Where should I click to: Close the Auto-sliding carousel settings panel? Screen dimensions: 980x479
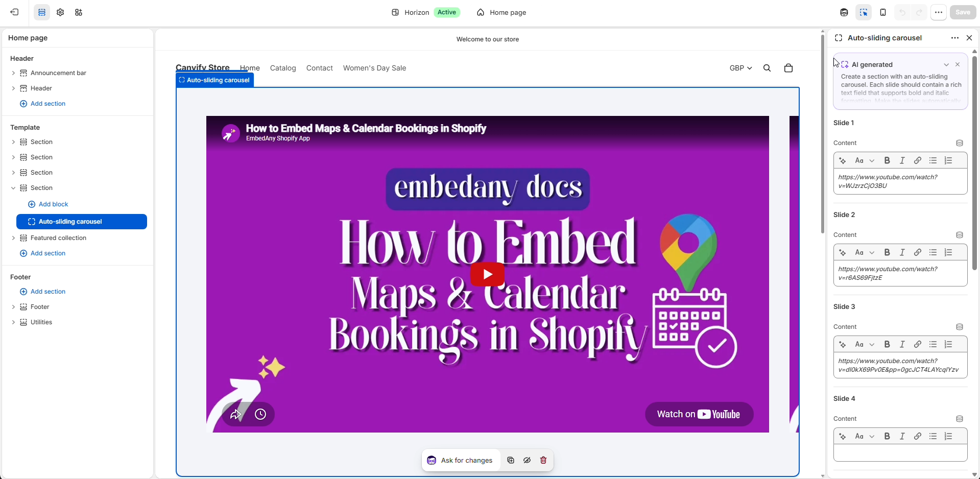(x=969, y=38)
